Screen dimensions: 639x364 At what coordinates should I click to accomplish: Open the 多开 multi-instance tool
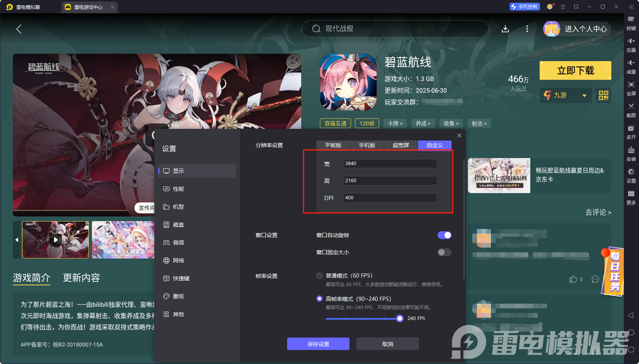click(x=631, y=132)
